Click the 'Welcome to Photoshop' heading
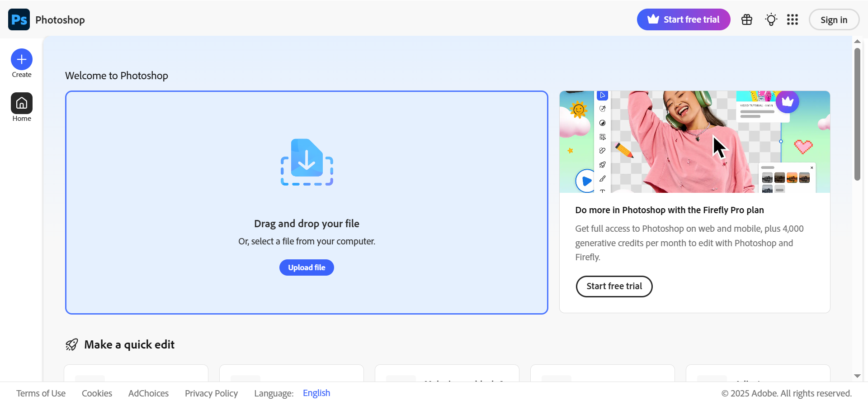 (117, 76)
